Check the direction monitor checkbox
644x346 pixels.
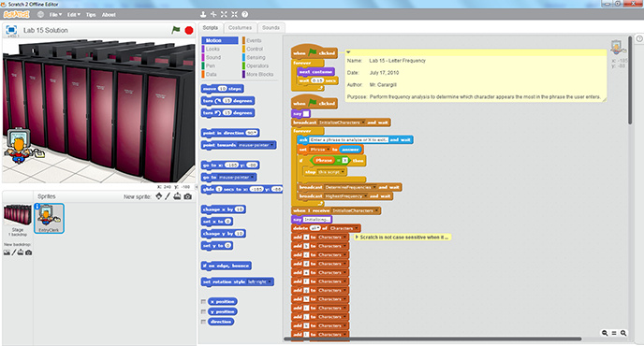point(203,322)
